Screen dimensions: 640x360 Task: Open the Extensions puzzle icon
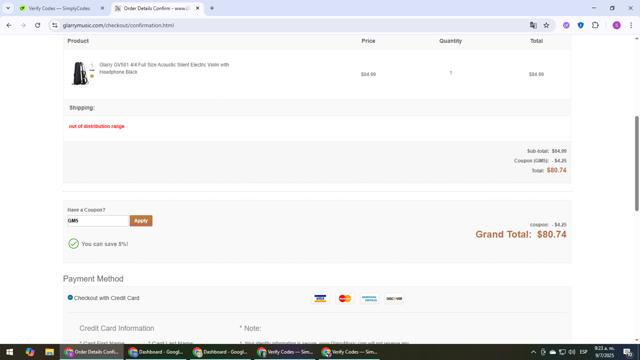click(x=595, y=25)
